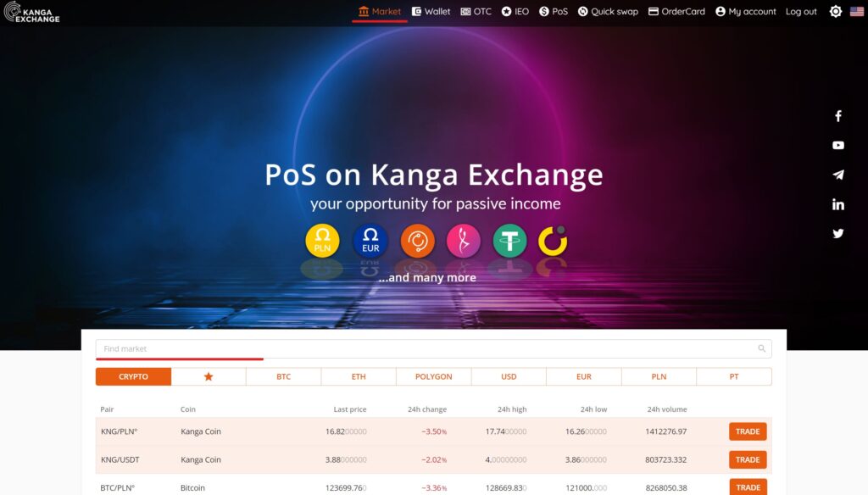Open the Market navigation tab
This screenshot has width=868, height=495.
click(x=380, y=11)
